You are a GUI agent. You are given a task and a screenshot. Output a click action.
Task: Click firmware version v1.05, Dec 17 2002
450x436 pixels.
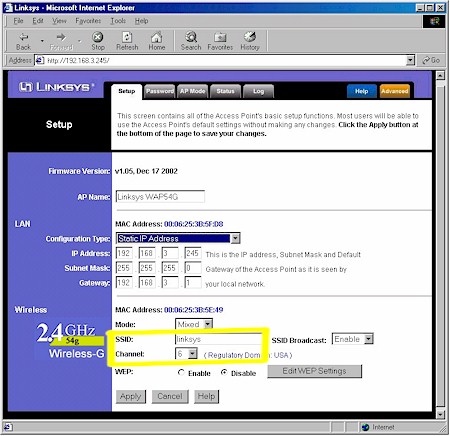click(146, 171)
